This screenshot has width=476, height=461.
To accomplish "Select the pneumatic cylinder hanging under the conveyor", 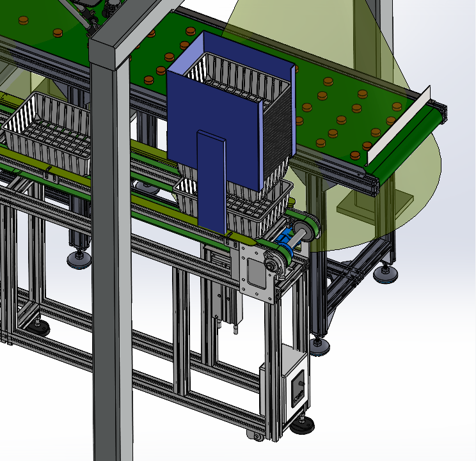I will (x=228, y=303).
